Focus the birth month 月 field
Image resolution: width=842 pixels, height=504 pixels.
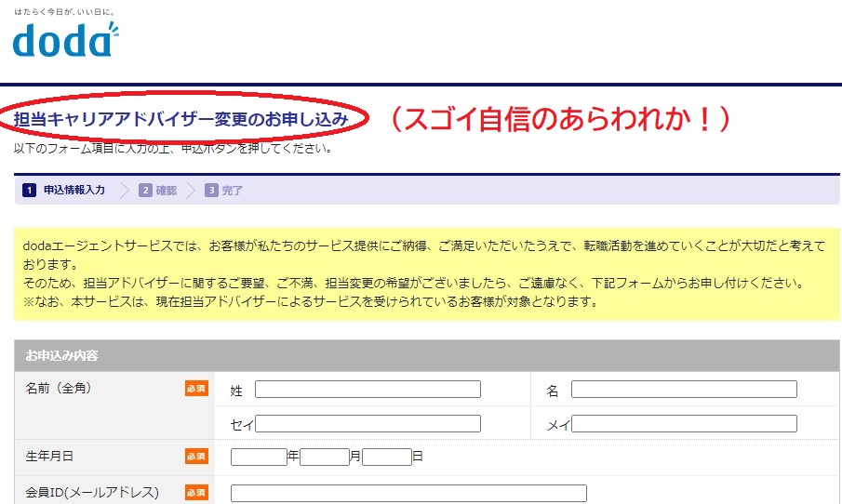point(325,457)
